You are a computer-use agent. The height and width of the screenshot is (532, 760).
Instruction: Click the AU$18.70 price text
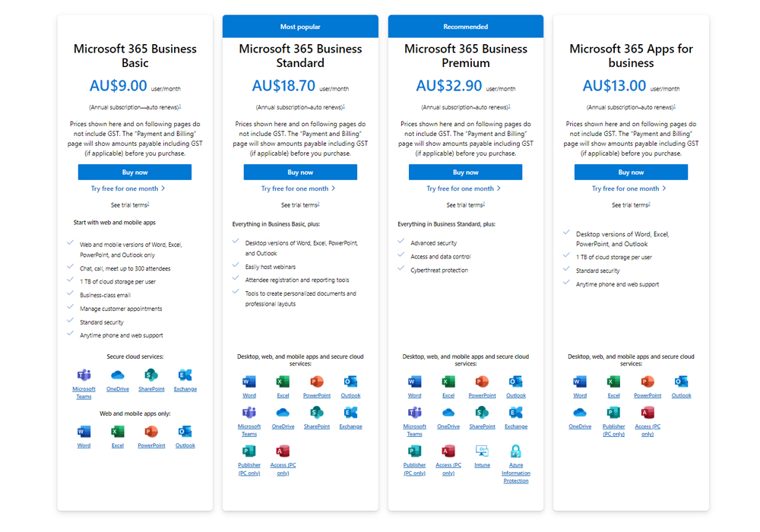tap(283, 86)
